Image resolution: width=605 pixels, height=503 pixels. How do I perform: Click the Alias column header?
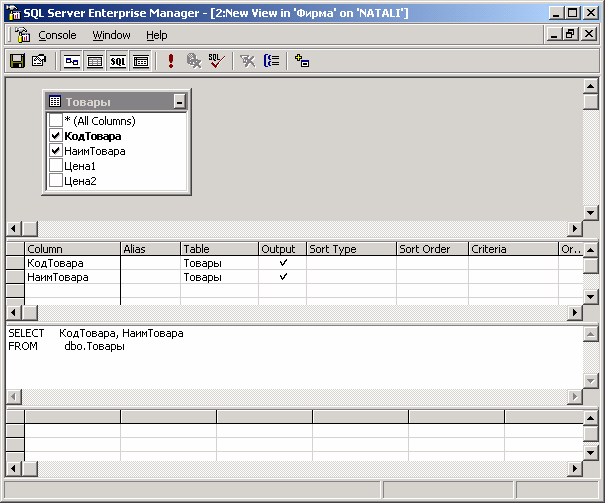coord(150,249)
